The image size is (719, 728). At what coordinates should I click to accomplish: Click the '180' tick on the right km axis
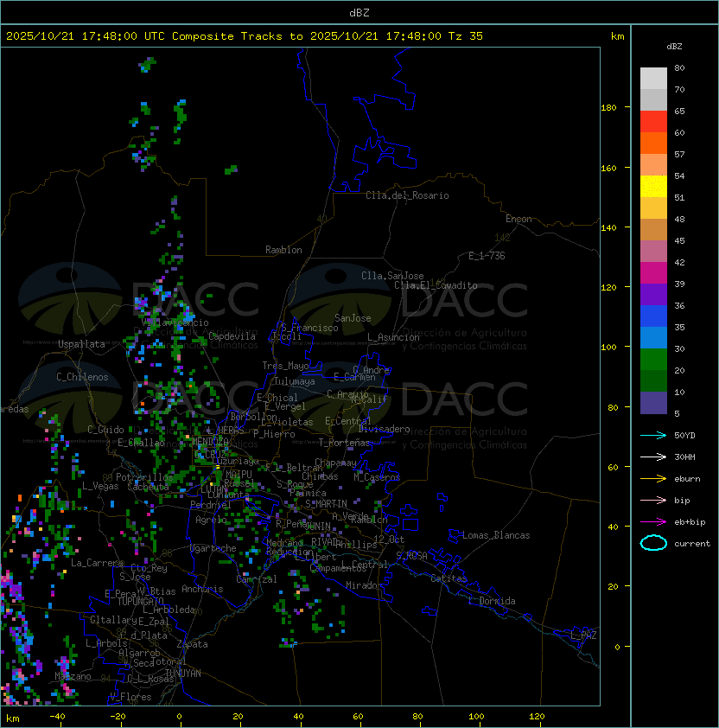pyautogui.click(x=608, y=108)
